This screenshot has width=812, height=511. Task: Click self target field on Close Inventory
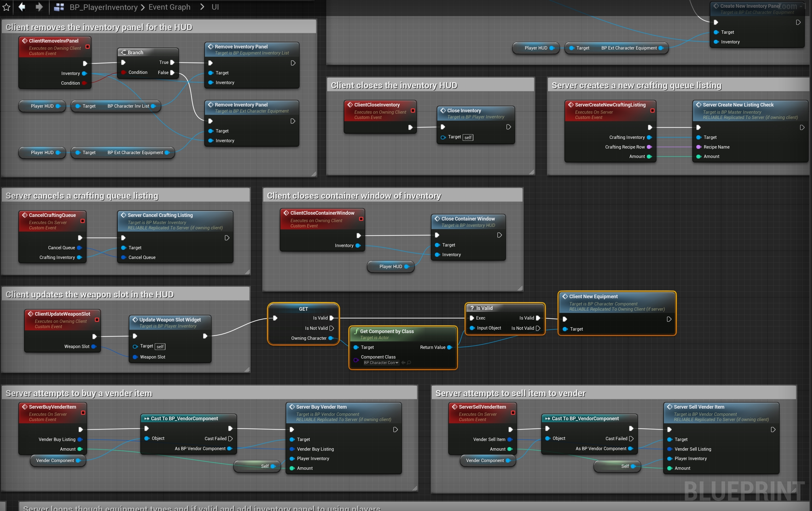click(x=468, y=137)
